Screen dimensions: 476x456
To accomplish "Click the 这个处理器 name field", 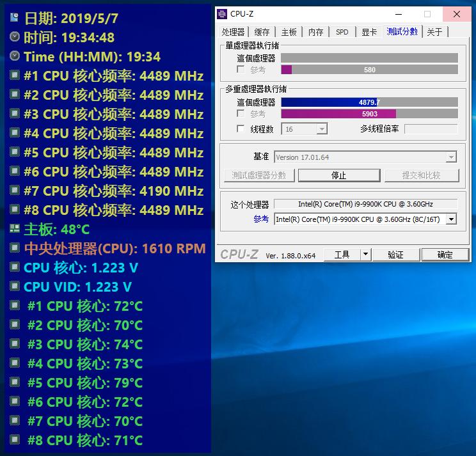I will [x=365, y=204].
